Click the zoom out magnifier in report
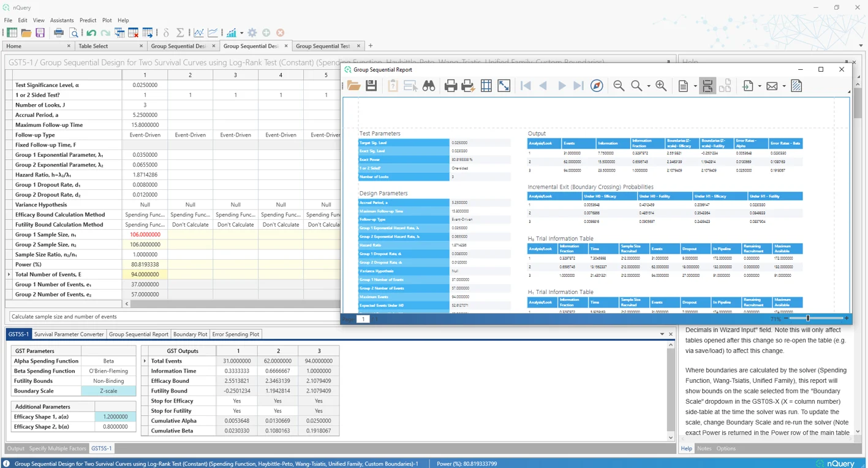This screenshot has width=868, height=468. pos(619,86)
